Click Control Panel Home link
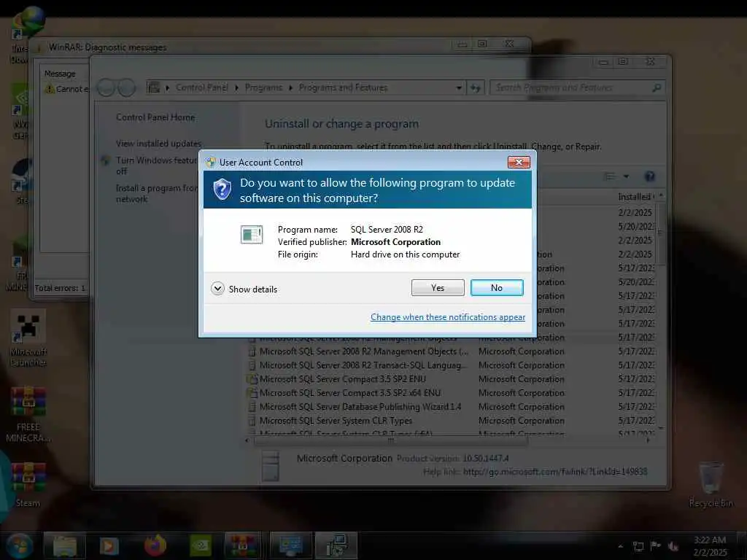Screen dimensions: 747x560 155,117
